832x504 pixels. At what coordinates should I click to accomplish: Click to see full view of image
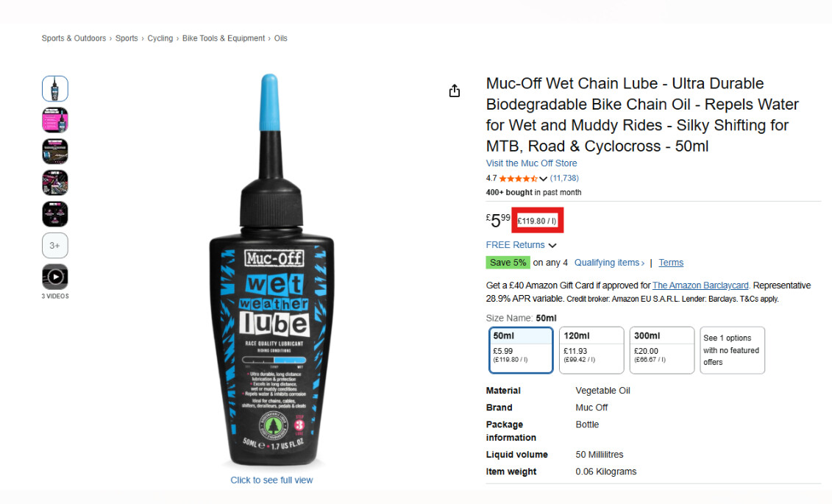[271, 480]
